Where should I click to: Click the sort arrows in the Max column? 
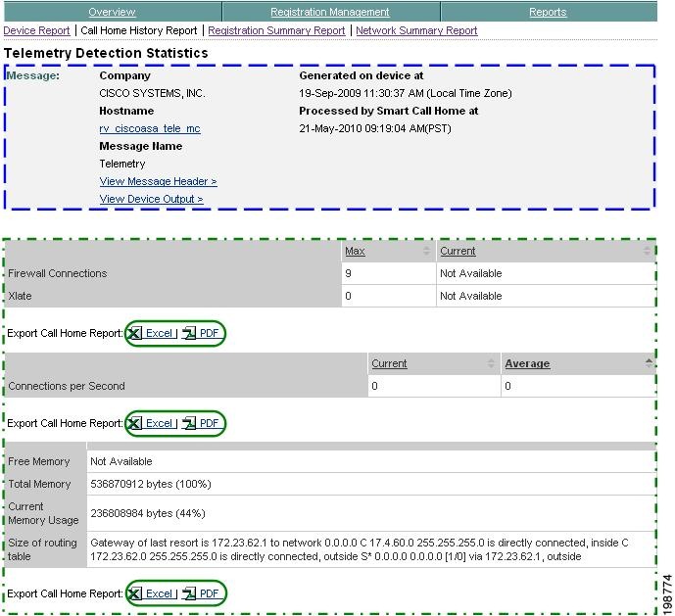point(426,252)
